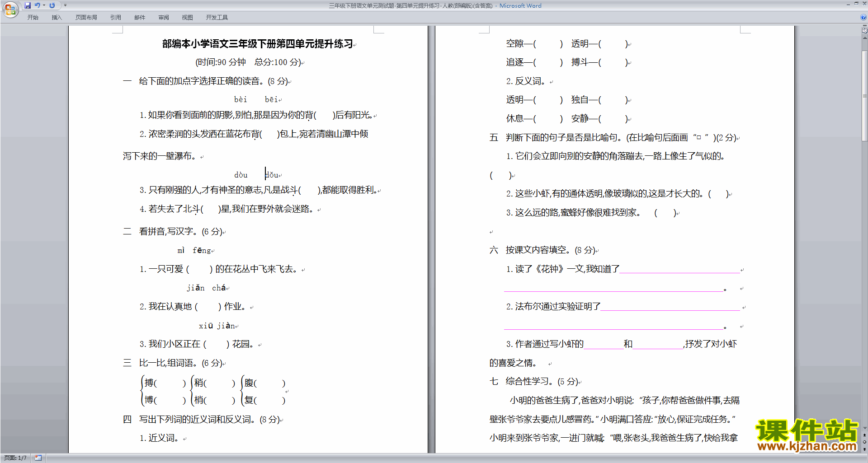The height and width of the screenshot is (463, 868).
Task: Click the sentence 3. 我们小区正在 ( ) 花园
Action: [x=197, y=344]
